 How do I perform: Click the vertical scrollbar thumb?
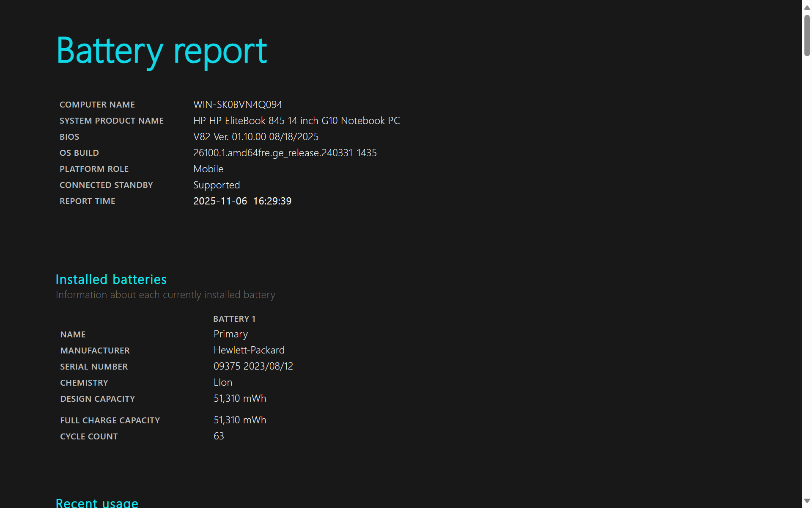tap(807, 36)
